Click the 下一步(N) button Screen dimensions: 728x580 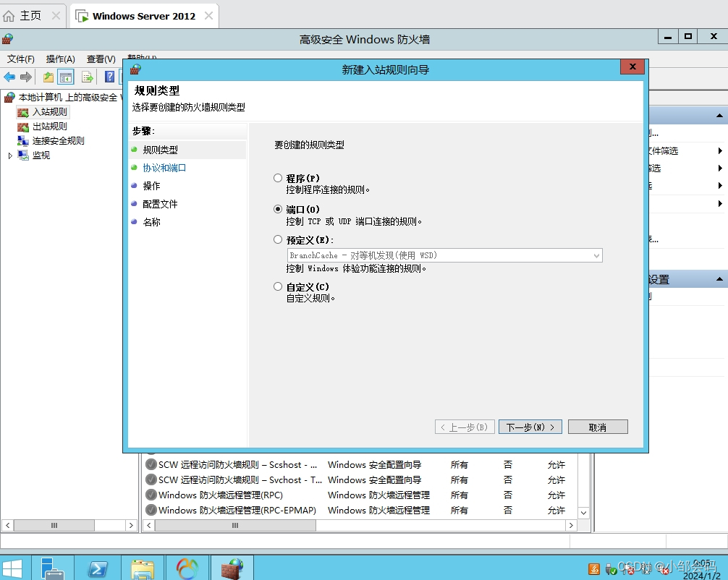pos(530,427)
